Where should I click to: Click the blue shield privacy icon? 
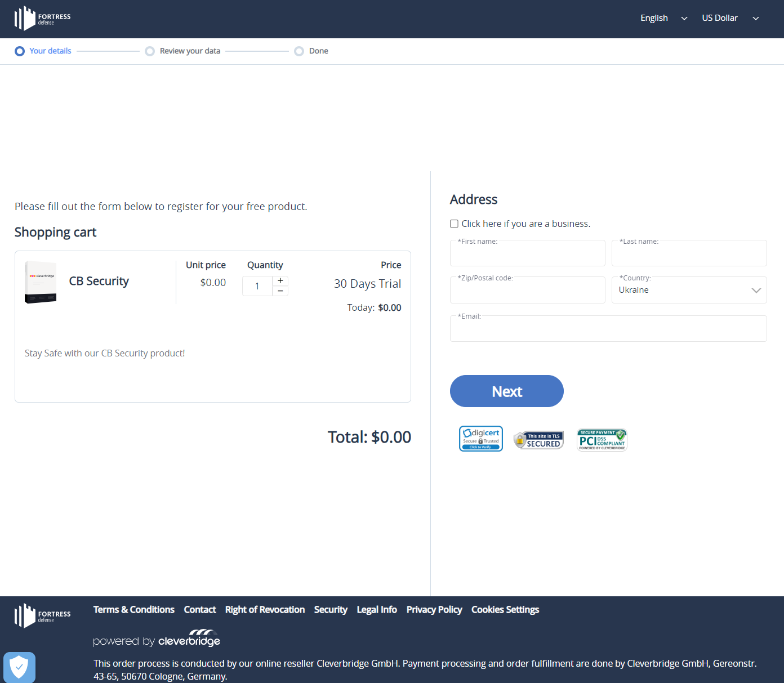(x=19, y=667)
